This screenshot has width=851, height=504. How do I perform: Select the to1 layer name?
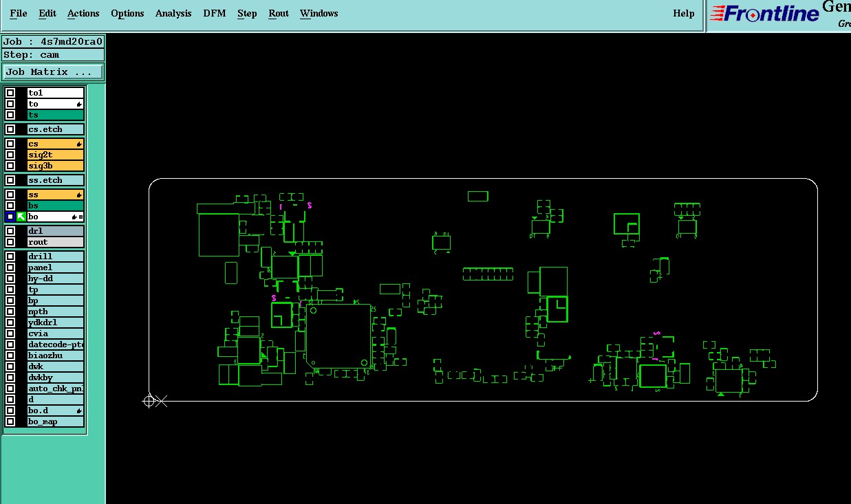pyautogui.click(x=56, y=93)
